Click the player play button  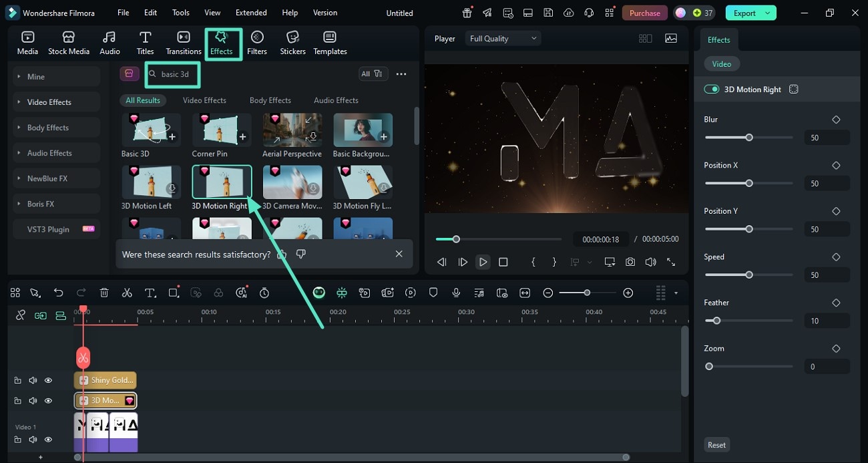(483, 263)
